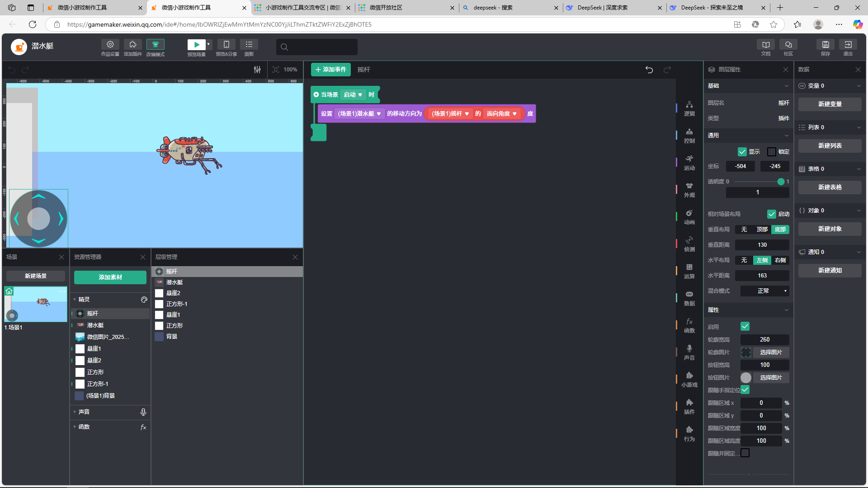Collapse the 通用 section

[x=787, y=136]
